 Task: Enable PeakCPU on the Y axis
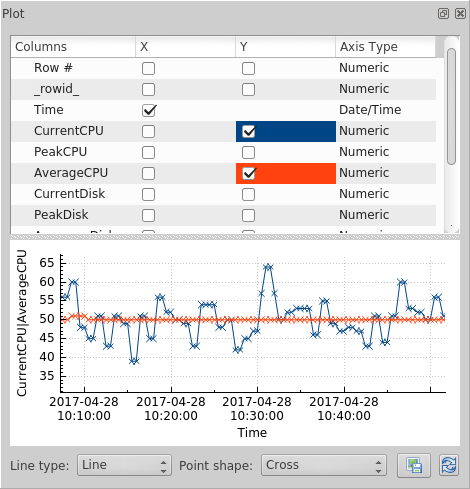point(248,152)
